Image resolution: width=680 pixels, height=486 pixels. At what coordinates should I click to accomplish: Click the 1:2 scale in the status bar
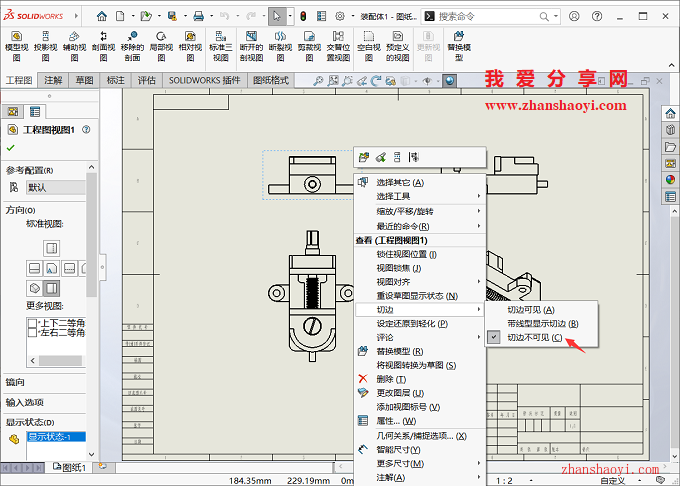(504, 481)
